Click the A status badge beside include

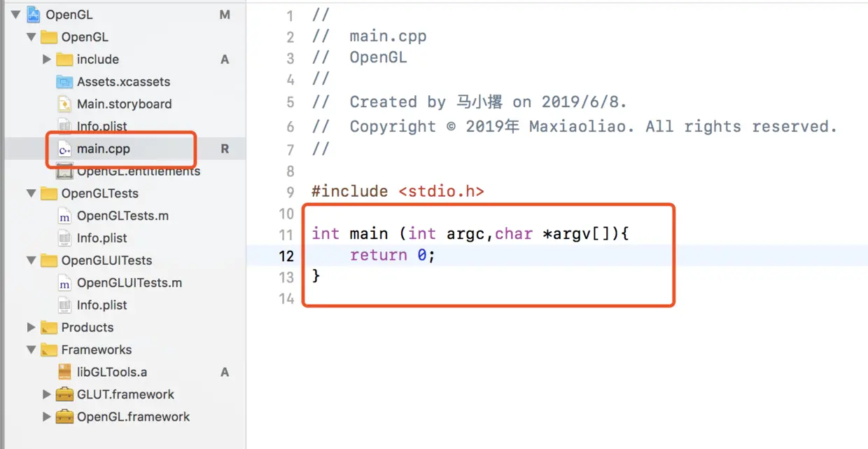click(x=225, y=60)
